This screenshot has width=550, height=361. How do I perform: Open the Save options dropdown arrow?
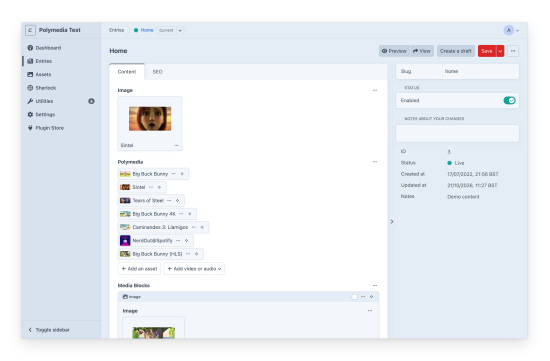tap(500, 51)
